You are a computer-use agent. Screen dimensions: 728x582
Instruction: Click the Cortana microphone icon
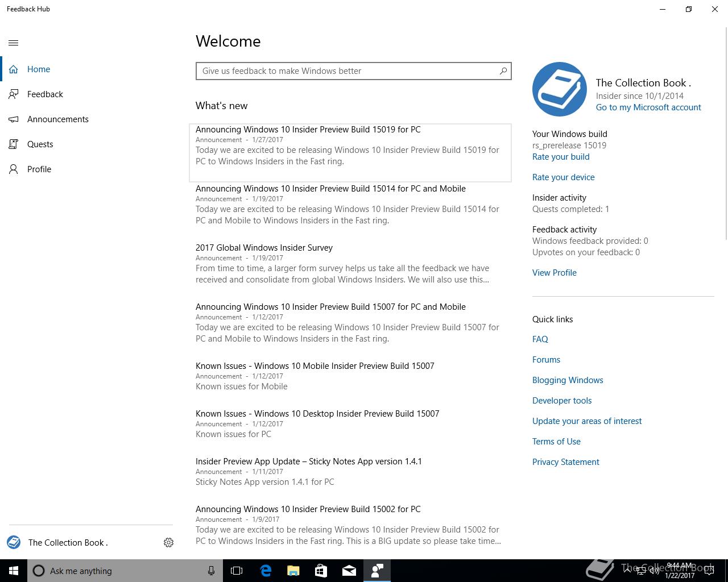(211, 571)
